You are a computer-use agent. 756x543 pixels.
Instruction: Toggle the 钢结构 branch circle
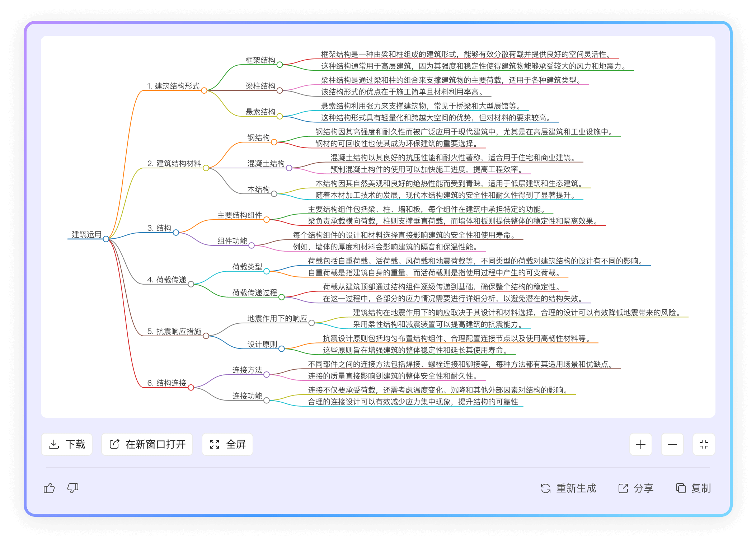click(x=274, y=142)
